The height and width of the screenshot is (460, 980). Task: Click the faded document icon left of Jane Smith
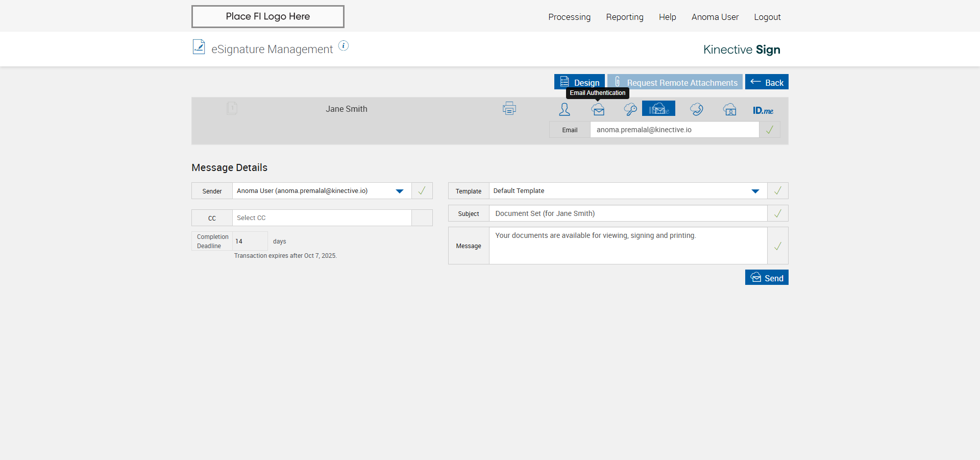[x=232, y=108]
